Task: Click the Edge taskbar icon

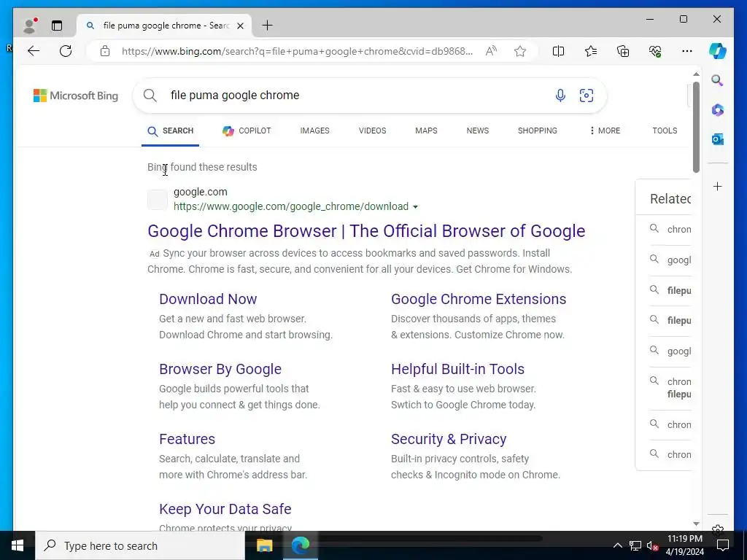Action: [300, 545]
